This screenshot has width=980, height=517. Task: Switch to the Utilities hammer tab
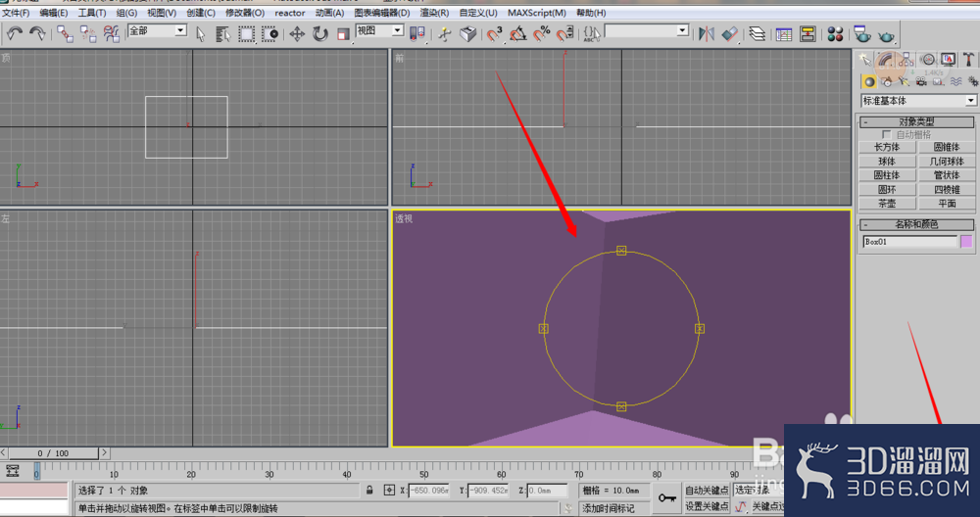click(x=969, y=60)
